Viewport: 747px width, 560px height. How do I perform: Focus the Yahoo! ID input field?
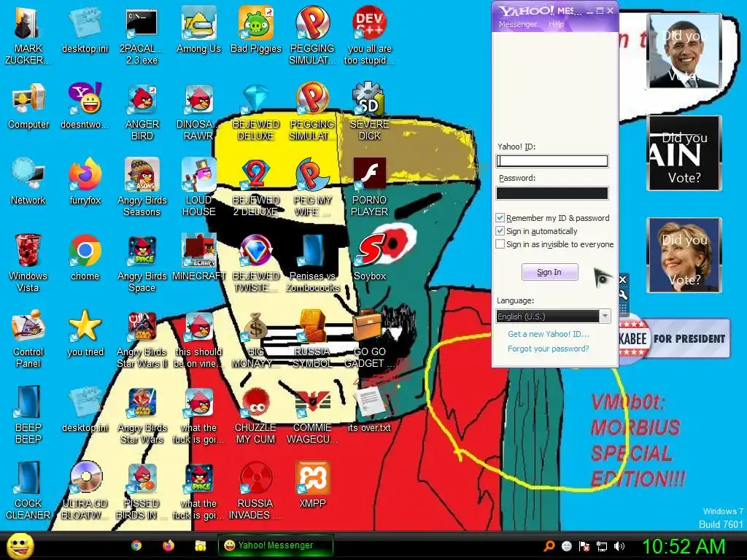click(552, 161)
